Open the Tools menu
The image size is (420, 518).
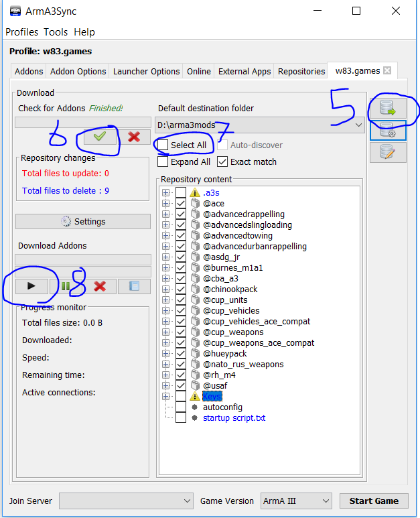[x=56, y=32]
